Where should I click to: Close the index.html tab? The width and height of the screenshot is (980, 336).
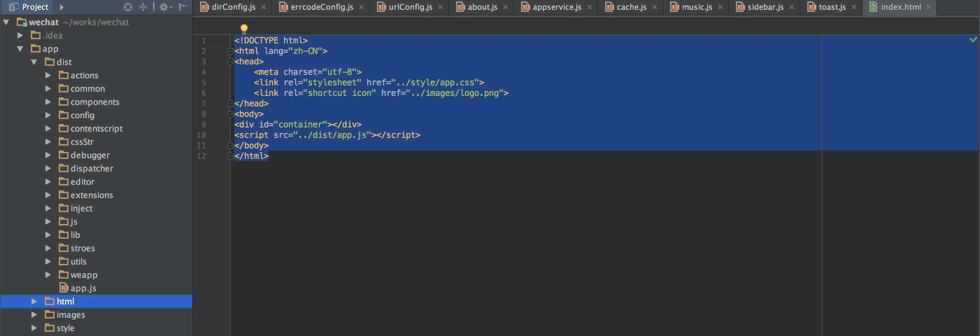click(929, 7)
